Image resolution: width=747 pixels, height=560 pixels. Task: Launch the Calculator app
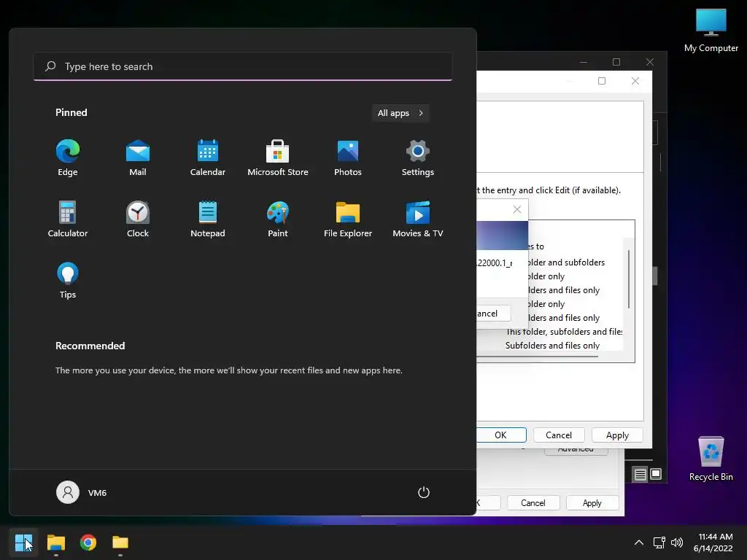tap(68, 219)
